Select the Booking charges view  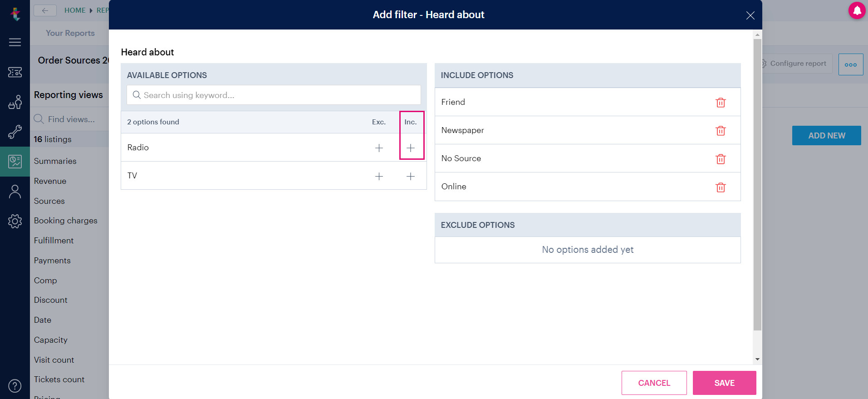coord(66,221)
